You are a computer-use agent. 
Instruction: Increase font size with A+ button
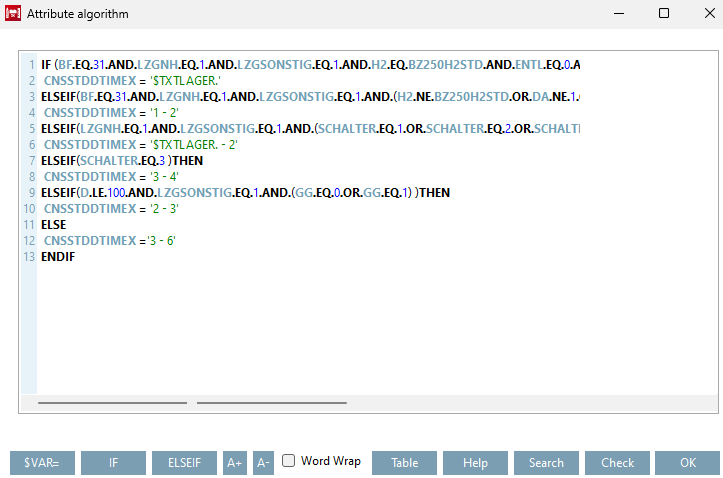pyautogui.click(x=235, y=463)
